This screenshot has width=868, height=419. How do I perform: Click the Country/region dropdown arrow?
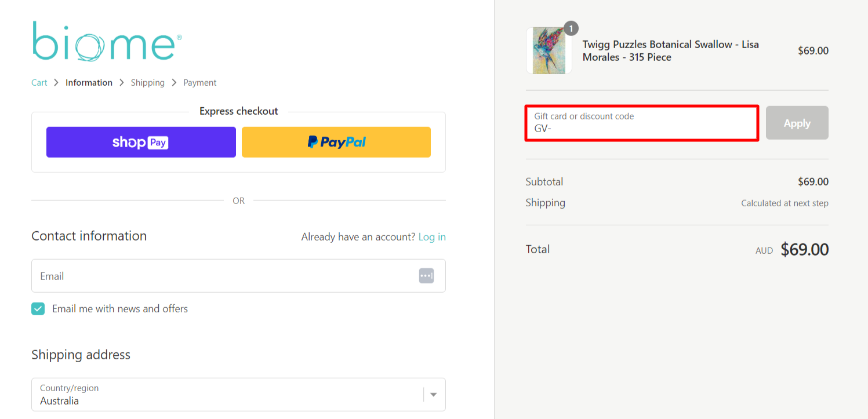point(433,395)
